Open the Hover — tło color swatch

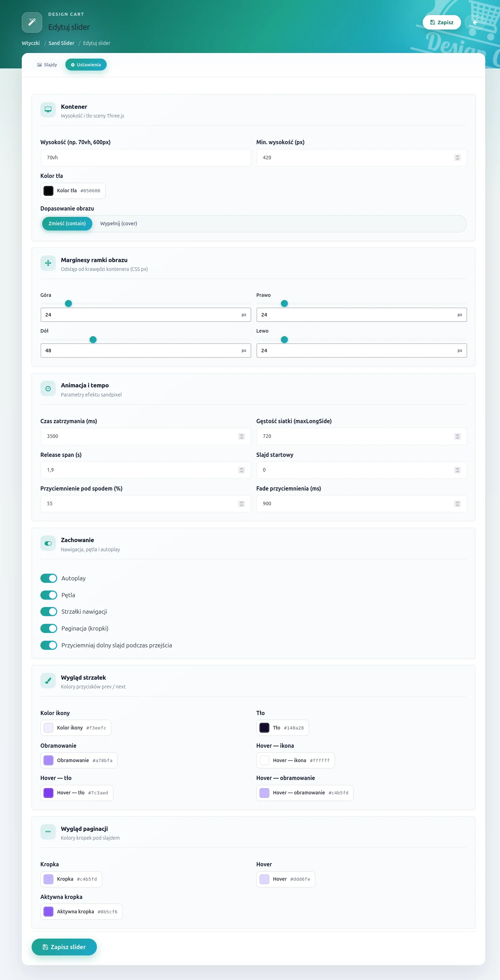(77, 793)
